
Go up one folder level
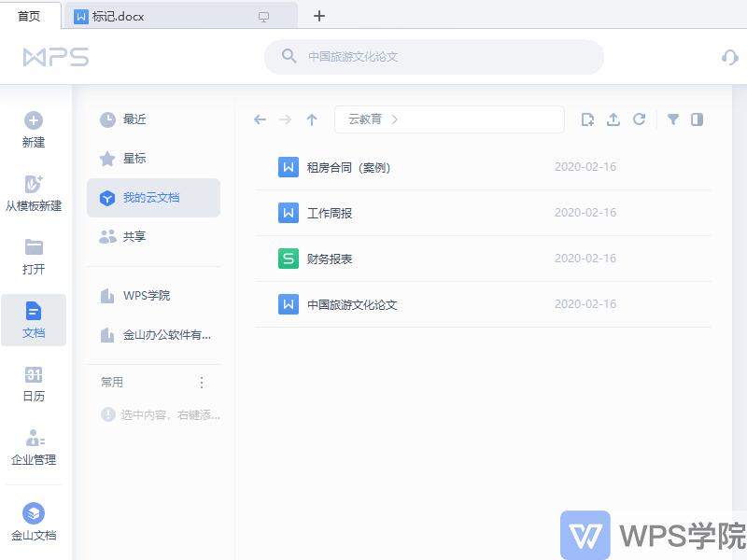point(312,119)
